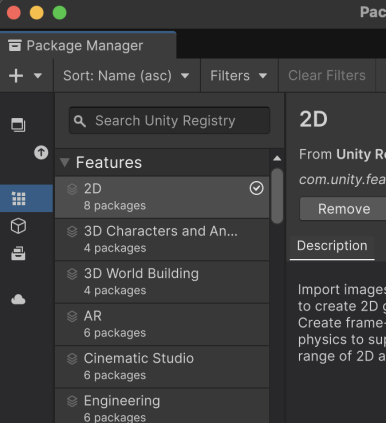Open Services cloud icon in sidebar

pyautogui.click(x=18, y=299)
